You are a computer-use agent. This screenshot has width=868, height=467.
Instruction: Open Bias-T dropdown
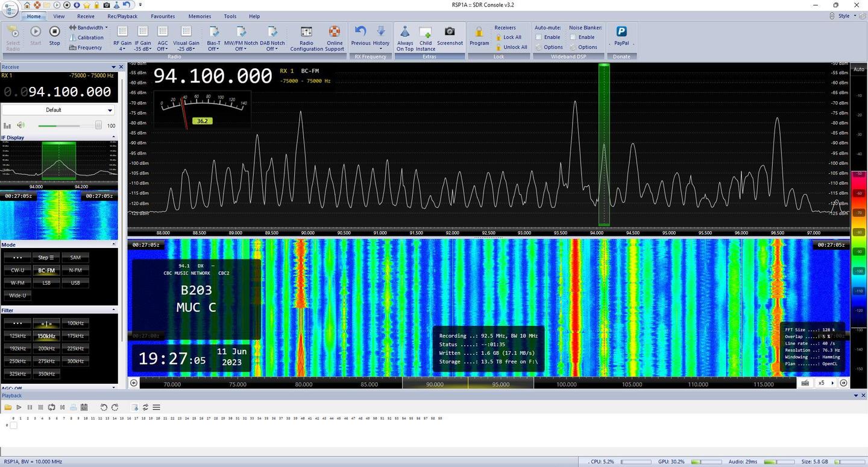(x=214, y=37)
